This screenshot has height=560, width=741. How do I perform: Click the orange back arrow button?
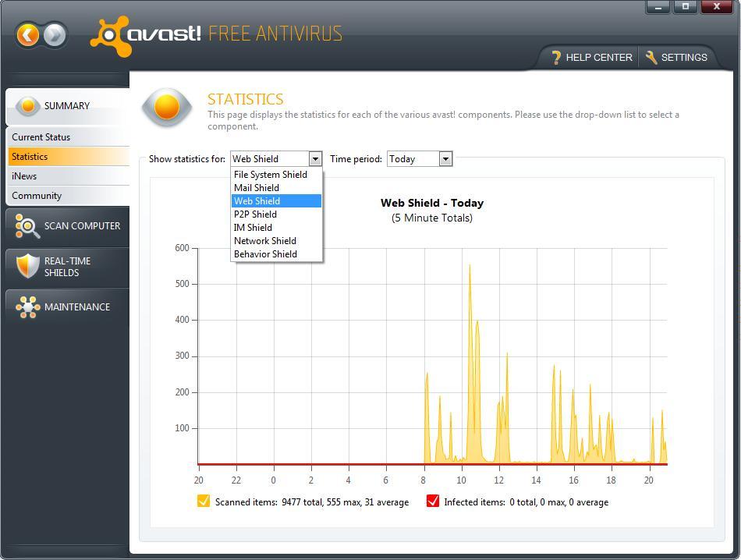28,35
